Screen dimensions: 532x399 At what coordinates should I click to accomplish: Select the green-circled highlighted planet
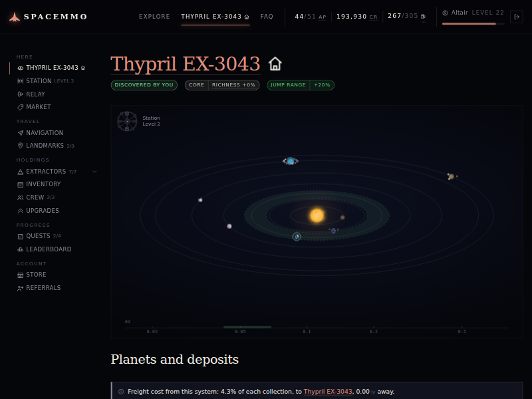coord(297,237)
